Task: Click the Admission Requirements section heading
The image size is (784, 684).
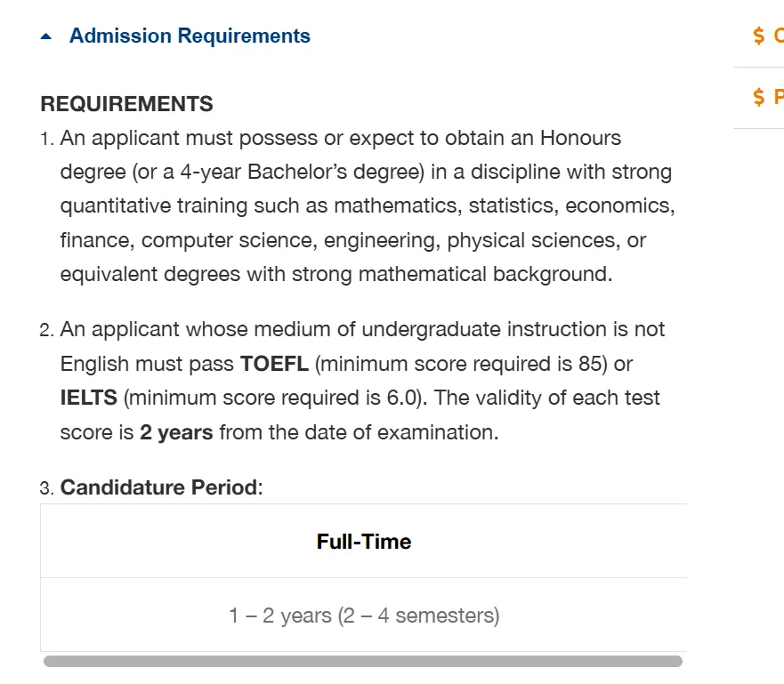Action: click(190, 36)
